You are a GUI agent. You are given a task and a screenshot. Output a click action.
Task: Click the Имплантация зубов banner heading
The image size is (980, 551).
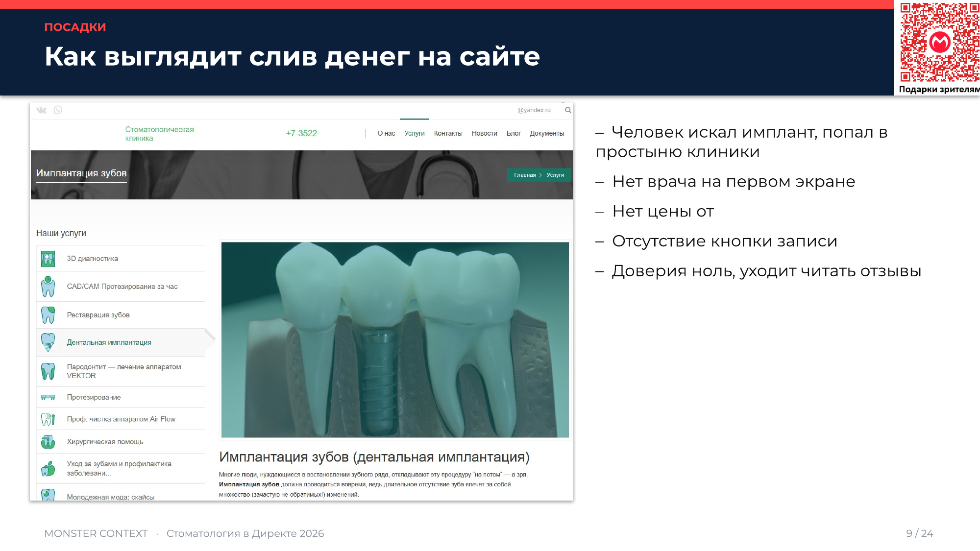point(81,173)
